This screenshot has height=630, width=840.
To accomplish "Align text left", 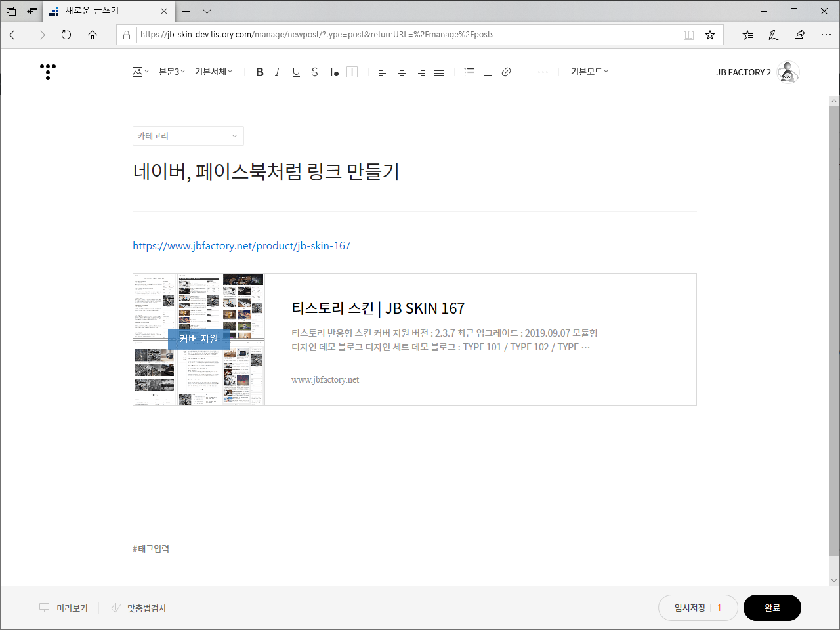I will tap(383, 72).
